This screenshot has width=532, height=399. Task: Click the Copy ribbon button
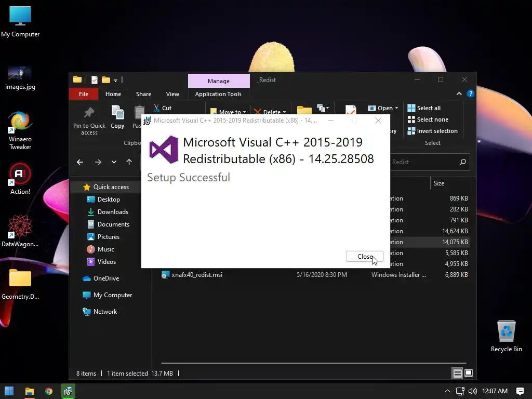pos(117,117)
